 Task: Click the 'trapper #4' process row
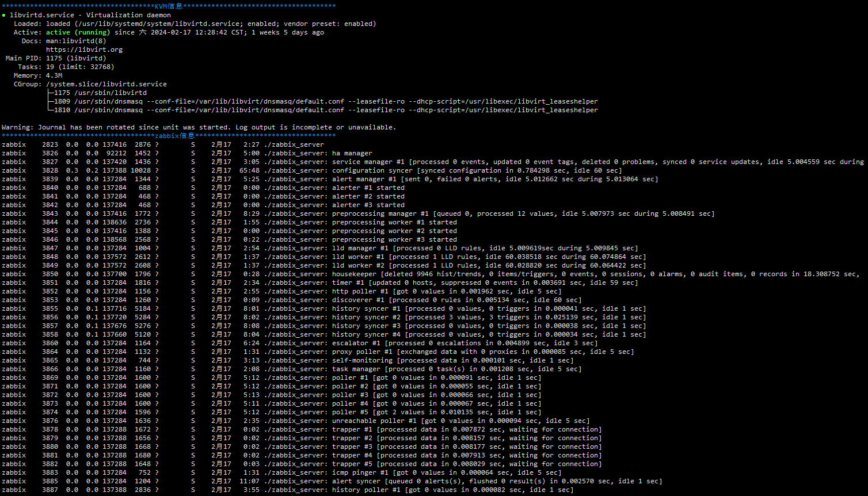[x=302, y=455]
